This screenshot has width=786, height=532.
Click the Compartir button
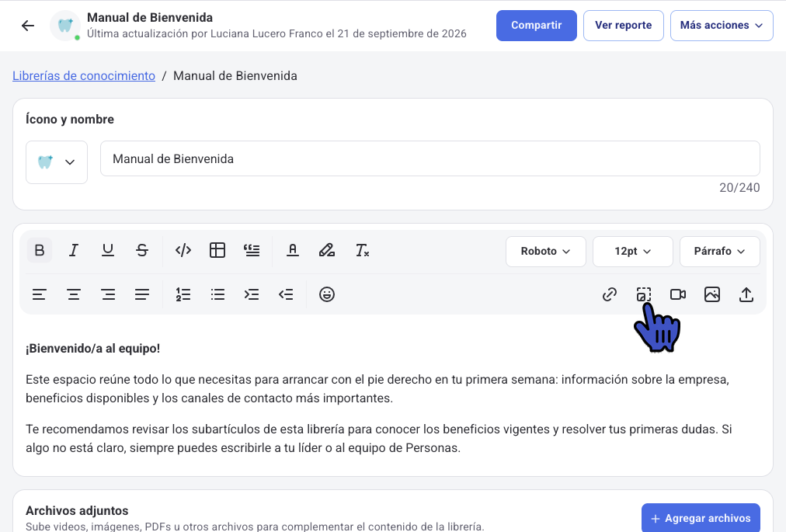pos(537,26)
